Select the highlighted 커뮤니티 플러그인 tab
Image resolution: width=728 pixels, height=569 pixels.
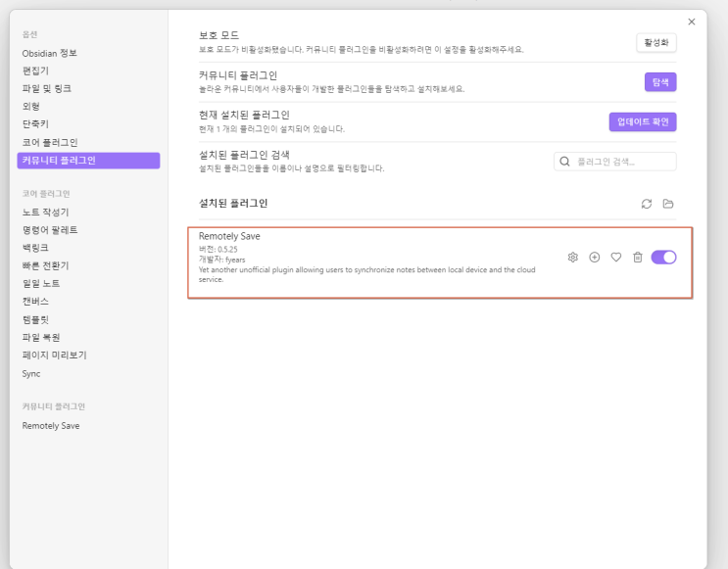click(x=88, y=161)
